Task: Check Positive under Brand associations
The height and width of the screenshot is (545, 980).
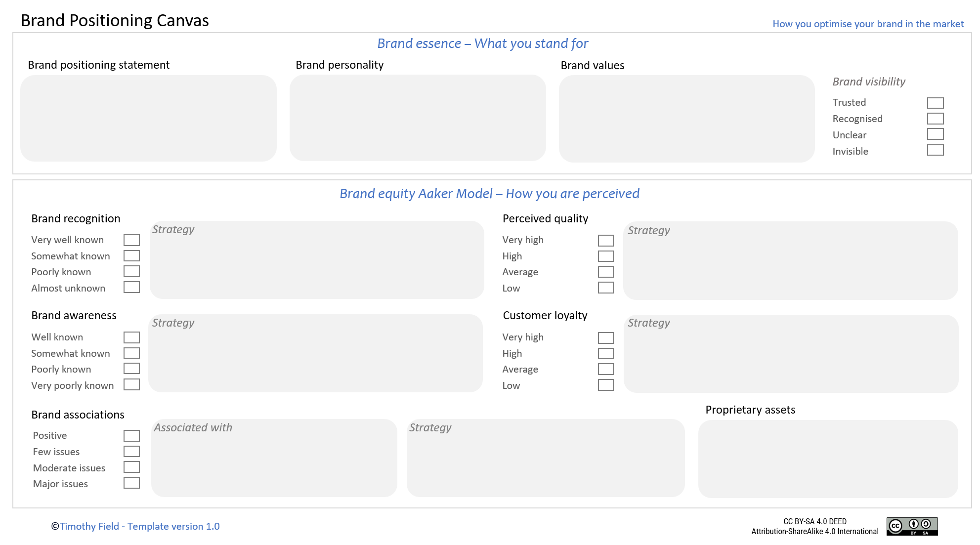Action: pos(131,435)
